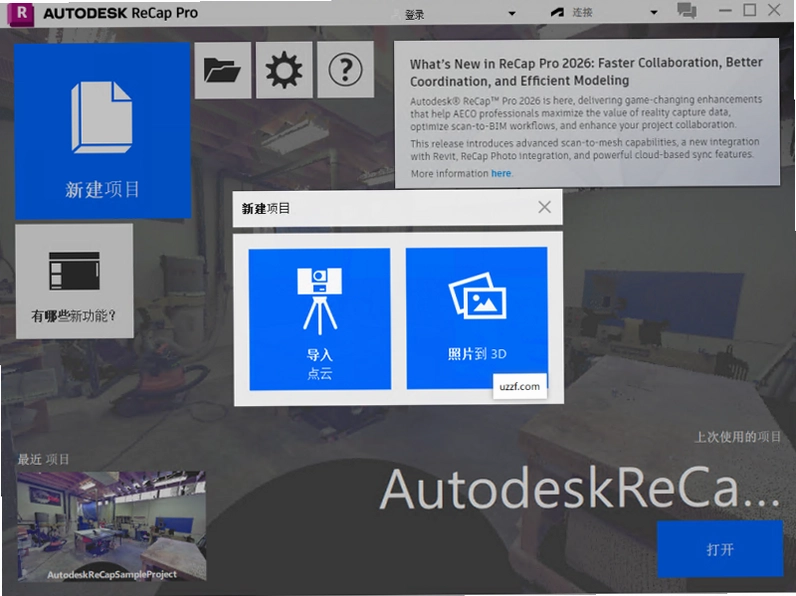
Task: Open the 有哪些新功能? tile
Action: (75, 281)
